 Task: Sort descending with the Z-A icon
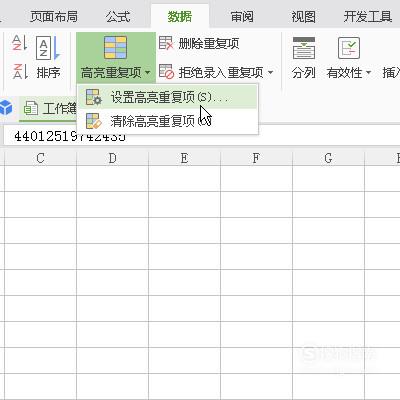pyautogui.click(x=20, y=71)
